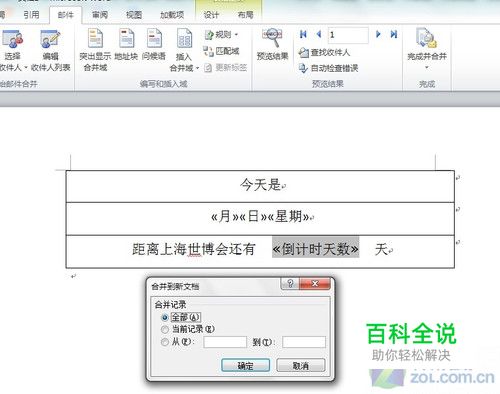Click Cancel (取消) in merge dialog
This screenshot has width=500, height=394.
(301, 365)
